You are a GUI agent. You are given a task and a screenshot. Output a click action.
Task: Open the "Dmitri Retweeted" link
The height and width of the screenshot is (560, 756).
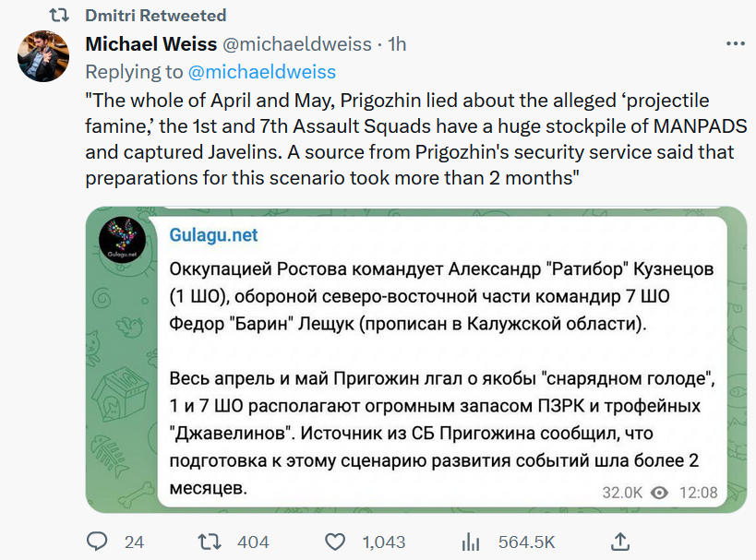pyautogui.click(x=155, y=16)
